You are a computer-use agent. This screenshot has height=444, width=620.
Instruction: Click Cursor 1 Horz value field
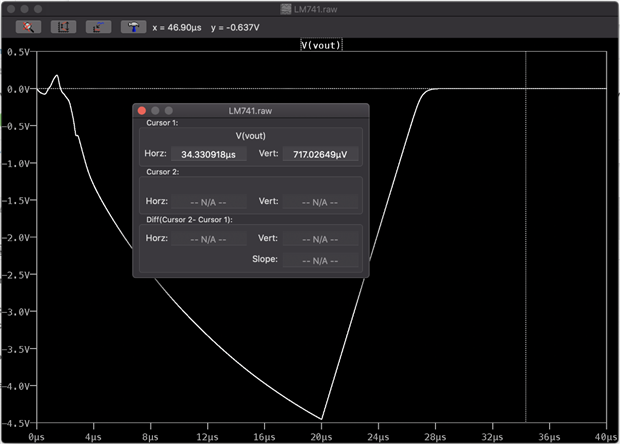pyautogui.click(x=208, y=154)
